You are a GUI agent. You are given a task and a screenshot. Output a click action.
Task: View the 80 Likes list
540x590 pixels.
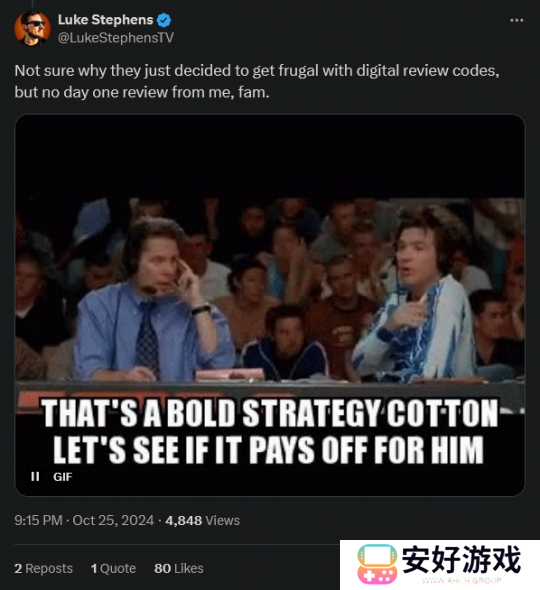(x=179, y=568)
